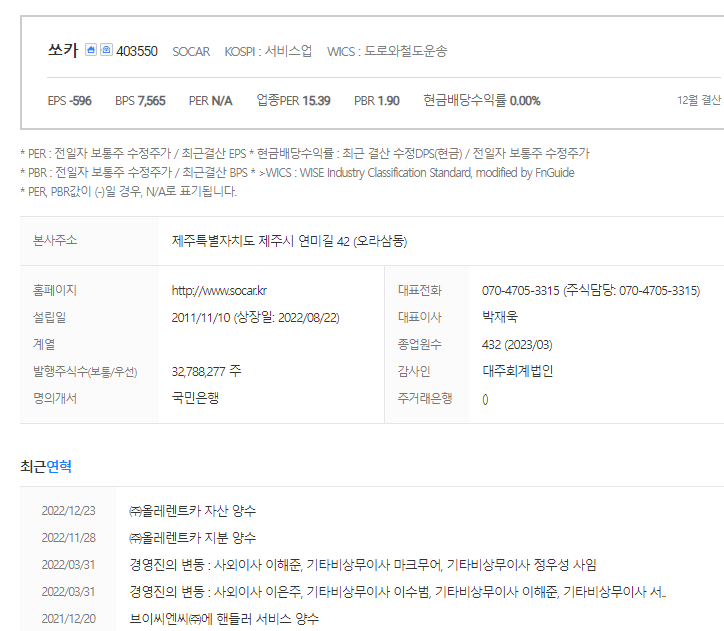This screenshot has height=631, width=724.
Task: Click the PER N/A value
Action: click(x=211, y=101)
